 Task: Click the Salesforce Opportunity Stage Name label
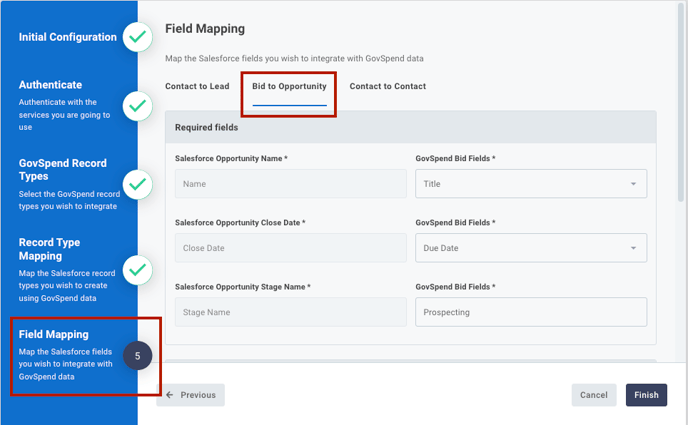[x=243, y=287]
